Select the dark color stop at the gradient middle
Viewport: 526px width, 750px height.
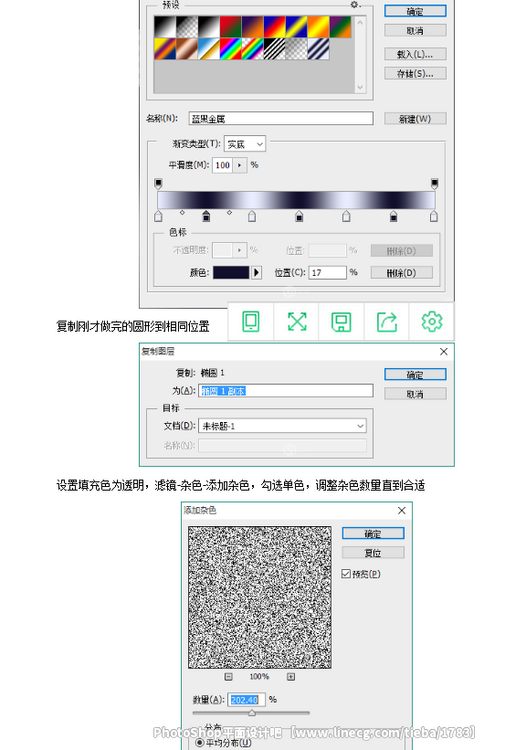click(x=299, y=216)
